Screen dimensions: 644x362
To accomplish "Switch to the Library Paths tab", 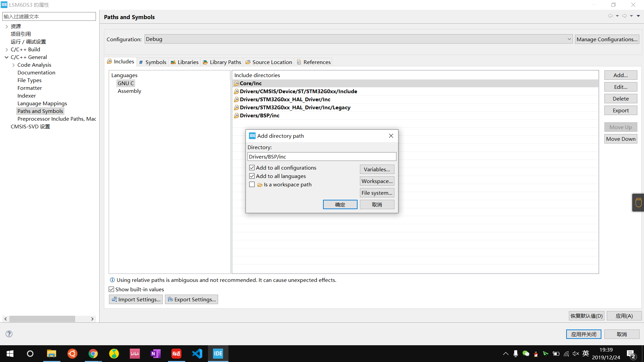I will click(x=222, y=62).
